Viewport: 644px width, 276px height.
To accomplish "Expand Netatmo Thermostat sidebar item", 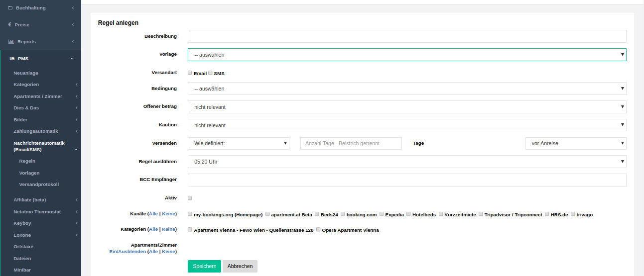I will click(45, 212).
